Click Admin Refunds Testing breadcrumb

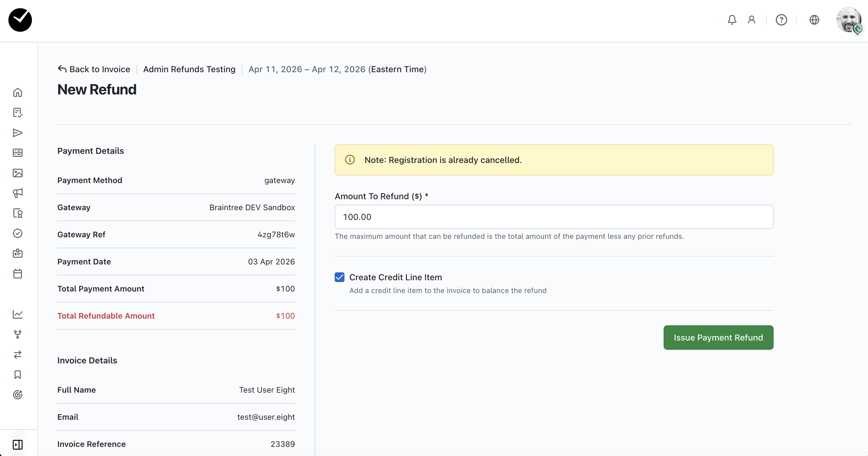pos(189,69)
